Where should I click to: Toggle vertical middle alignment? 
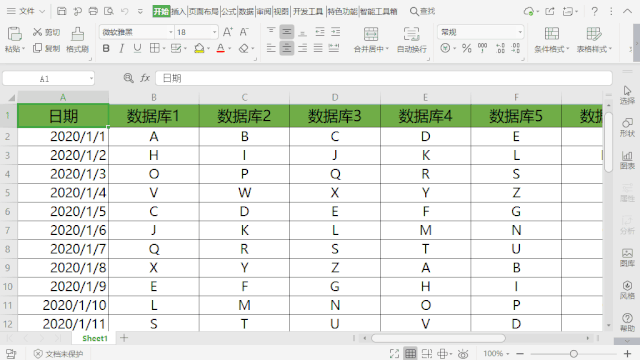point(287,32)
